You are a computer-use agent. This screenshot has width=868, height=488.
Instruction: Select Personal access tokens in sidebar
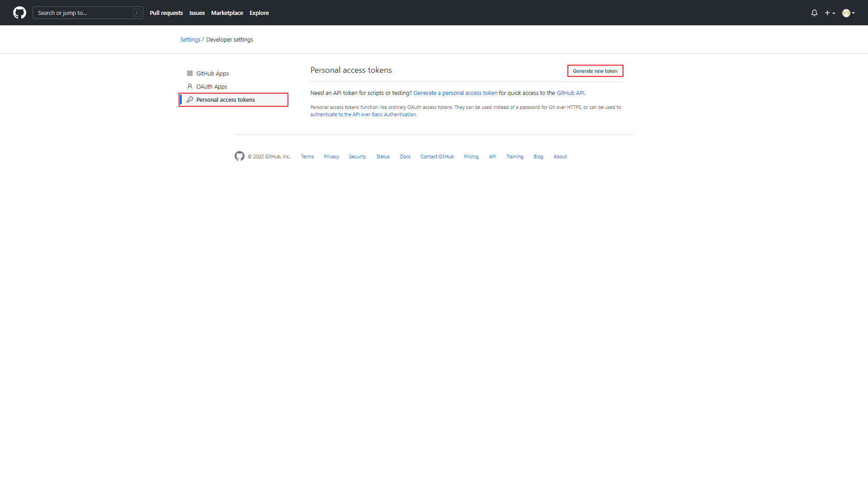(x=233, y=99)
